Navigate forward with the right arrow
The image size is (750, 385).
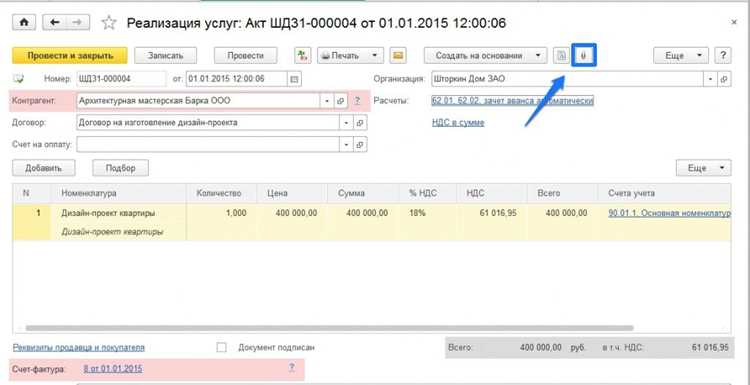point(77,22)
